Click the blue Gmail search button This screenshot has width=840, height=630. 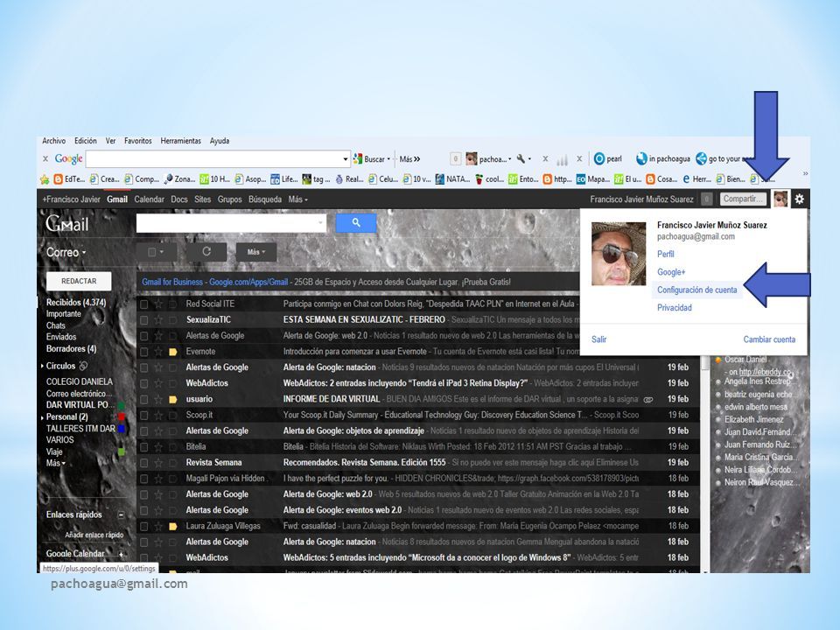coord(356,223)
